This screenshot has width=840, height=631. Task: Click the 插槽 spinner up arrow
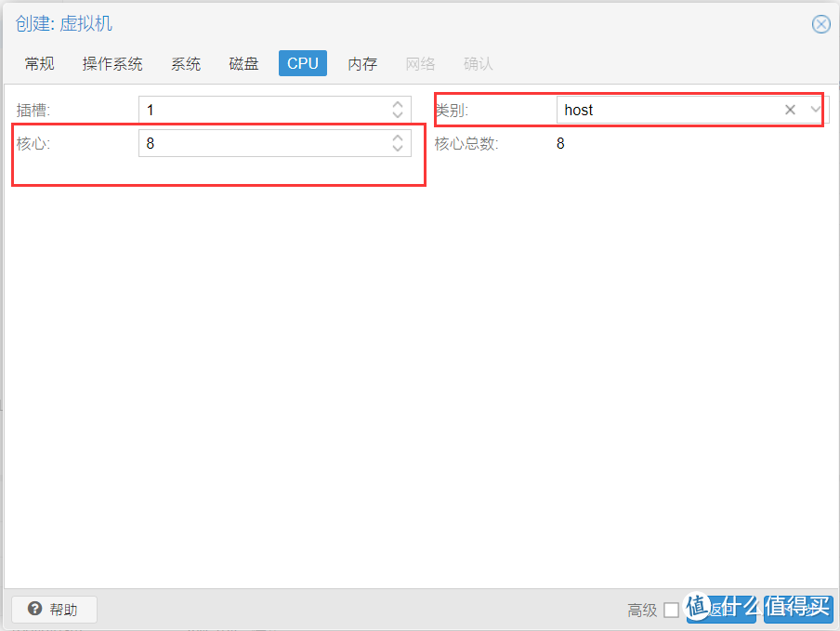pos(400,104)
